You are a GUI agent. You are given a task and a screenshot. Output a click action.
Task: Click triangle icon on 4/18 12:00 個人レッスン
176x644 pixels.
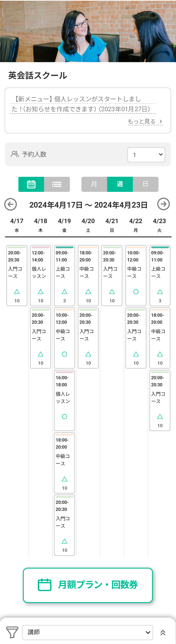coord(40,292)
